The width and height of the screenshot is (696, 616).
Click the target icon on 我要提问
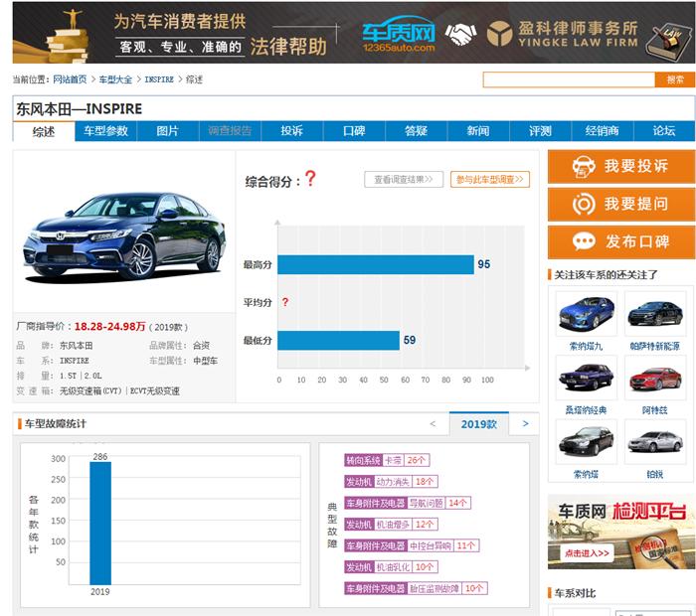[x=584, y=205]
